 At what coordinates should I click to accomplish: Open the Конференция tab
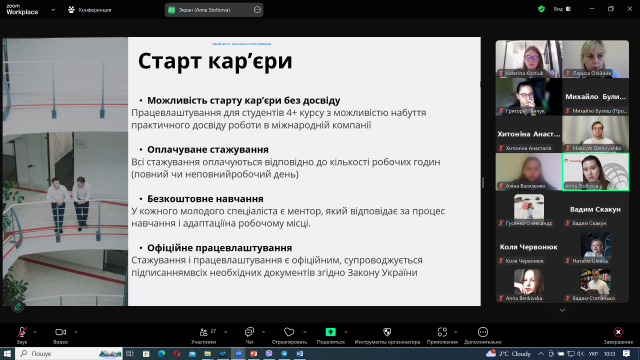(x=90, y=10)
